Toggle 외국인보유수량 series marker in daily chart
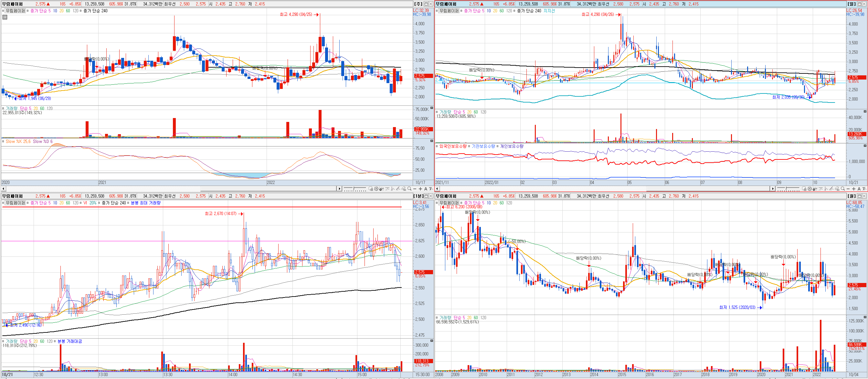Viewport: 868px width, 379px height. click(437, 146)
